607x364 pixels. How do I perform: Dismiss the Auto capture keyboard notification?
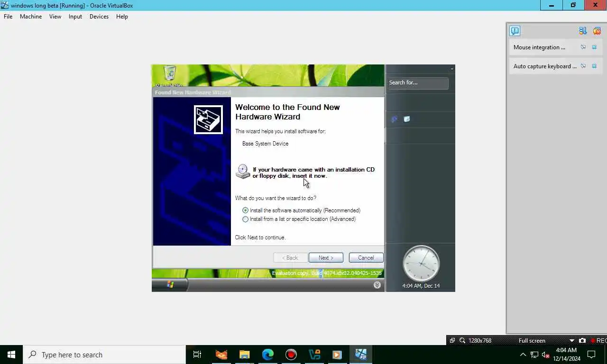tap(594, 66)
